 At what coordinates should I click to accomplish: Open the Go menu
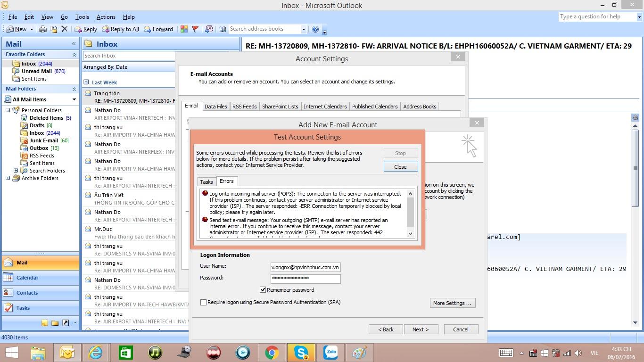[64, 17]
